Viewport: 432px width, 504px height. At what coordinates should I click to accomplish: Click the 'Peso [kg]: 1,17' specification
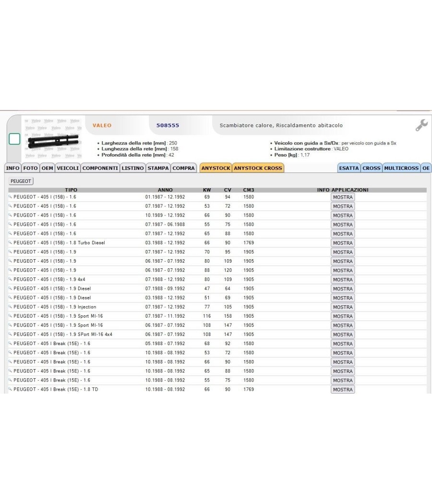(292, 155)
